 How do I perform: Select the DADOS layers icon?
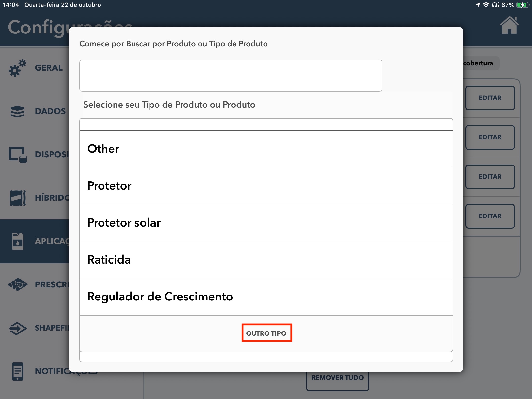tap(17, 111)
